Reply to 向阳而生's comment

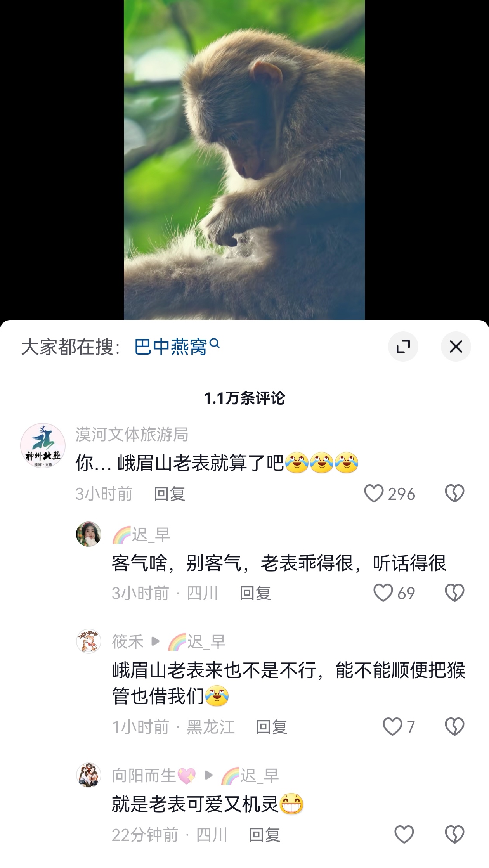[x=264, y=835]
